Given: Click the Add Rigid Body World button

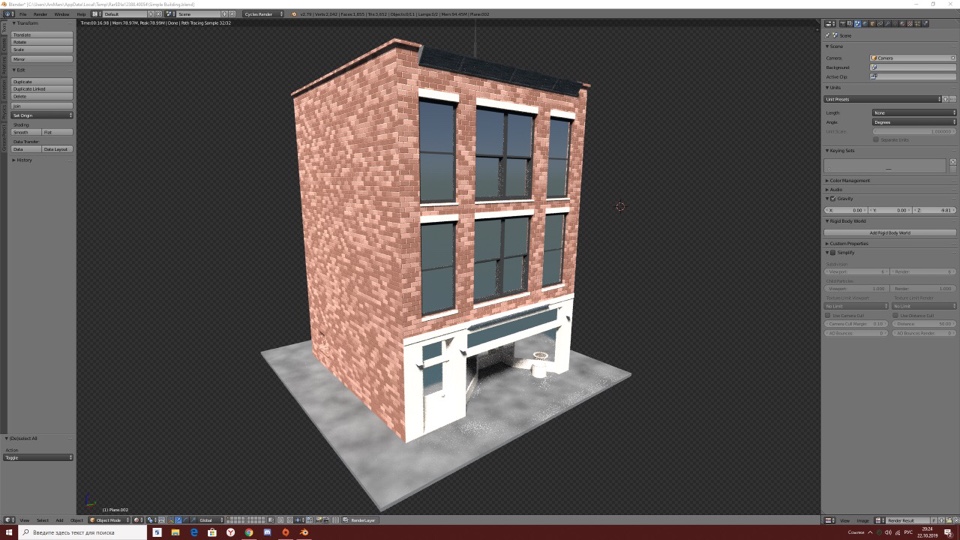Looking at the screenshot, I should [889, 232].
